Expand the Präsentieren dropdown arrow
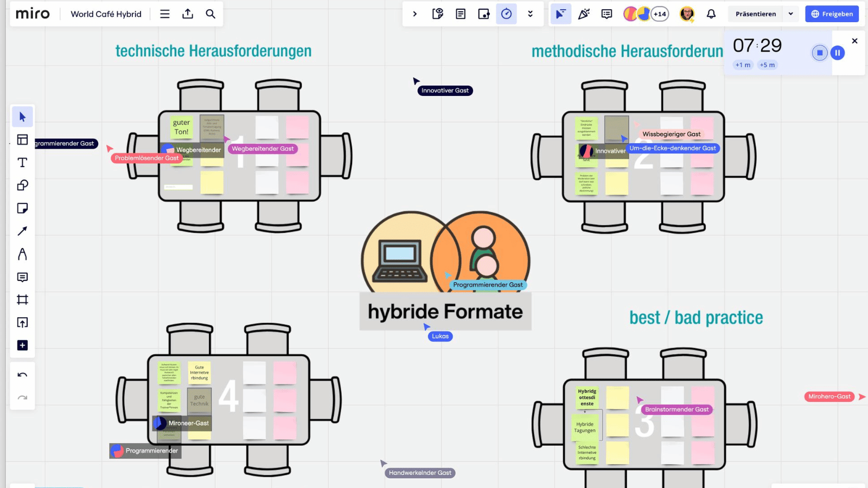 click(x=790, y=14)
